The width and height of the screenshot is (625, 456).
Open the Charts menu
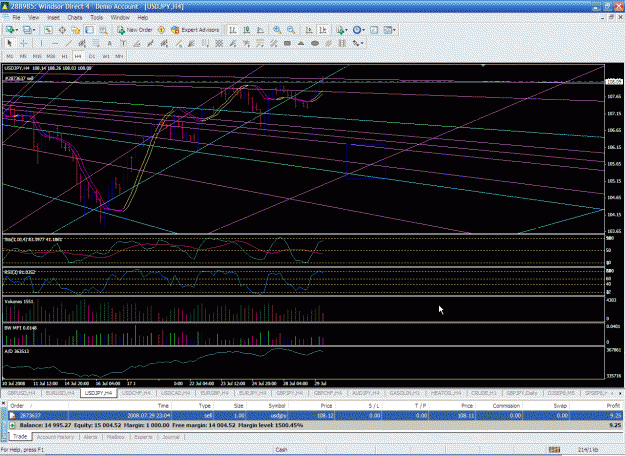click(x=75, y=18)
